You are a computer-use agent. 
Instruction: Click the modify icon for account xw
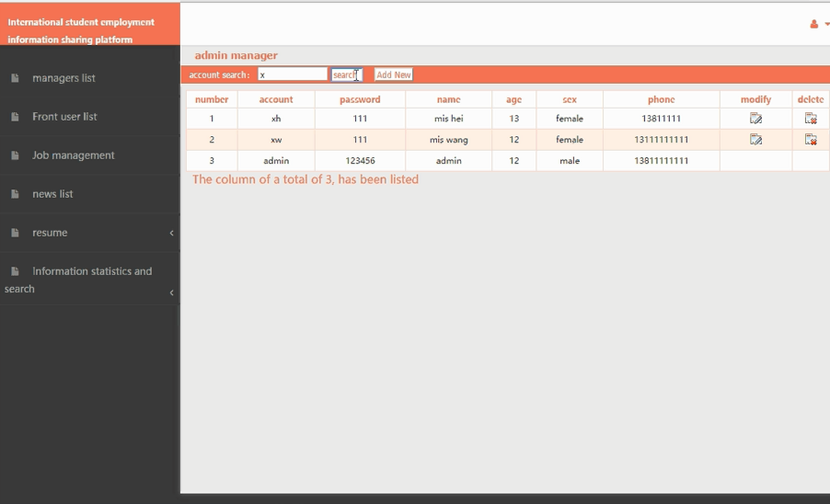[755, 140]
